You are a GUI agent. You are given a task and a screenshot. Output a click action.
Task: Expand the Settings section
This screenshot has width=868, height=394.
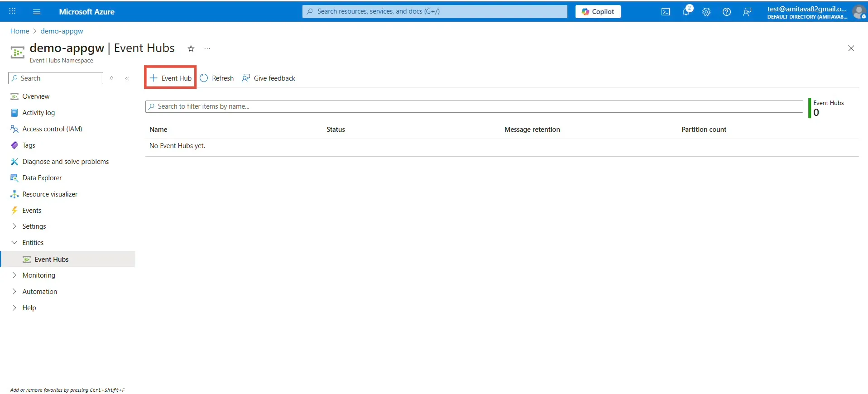coord(14,226)
